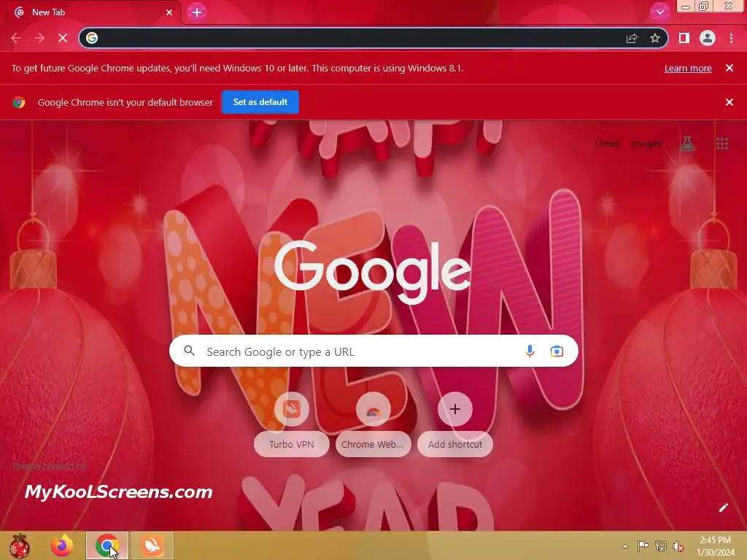This screenshot has width=747, height=560.
Task: Open Chrome three-dot menu
Action: point(731,38)
